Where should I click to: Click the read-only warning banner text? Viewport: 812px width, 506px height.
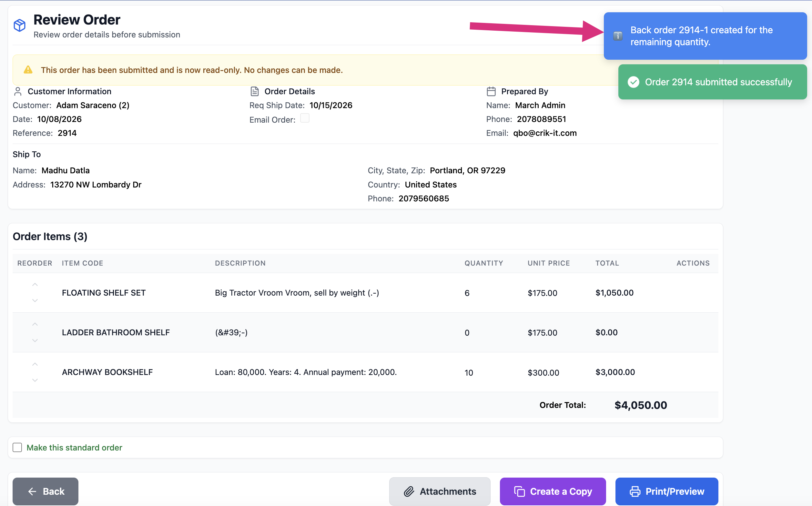point(192,70)
